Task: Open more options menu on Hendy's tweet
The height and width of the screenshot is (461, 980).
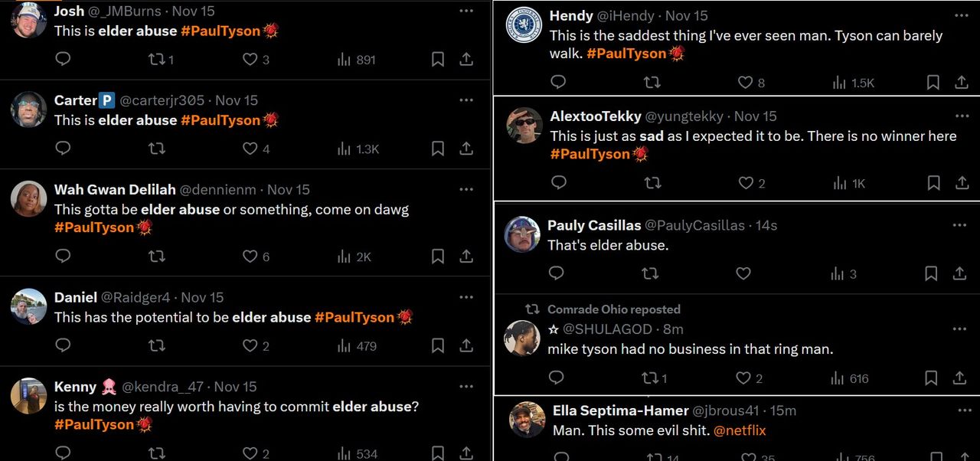Action: pyautogui.click(x=962, y=15)
